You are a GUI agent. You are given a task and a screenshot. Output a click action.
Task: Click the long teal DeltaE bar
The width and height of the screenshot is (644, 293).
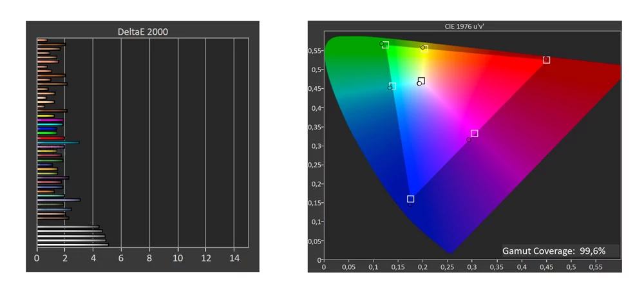coord(58,142)
